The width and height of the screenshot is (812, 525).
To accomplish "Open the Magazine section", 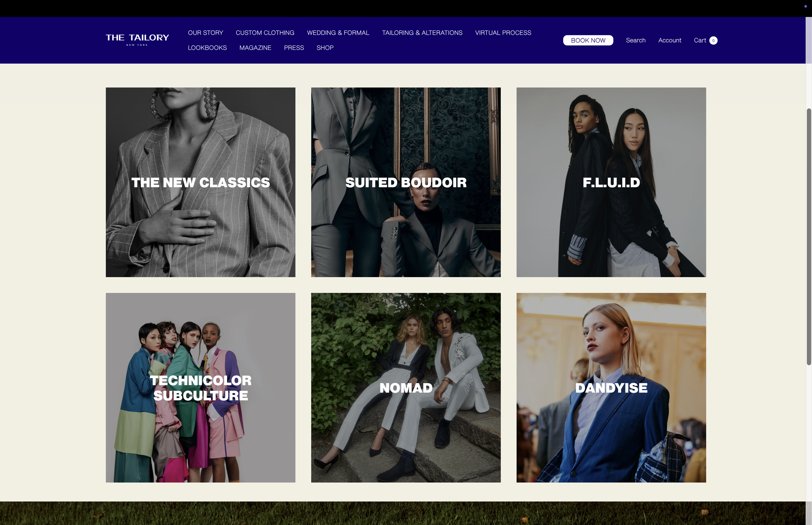I will tap(255, 48).
